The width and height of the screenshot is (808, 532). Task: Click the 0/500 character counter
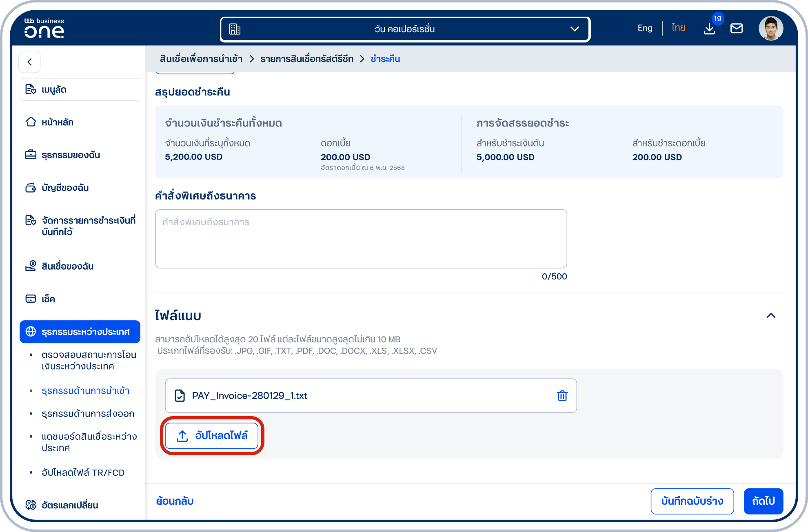coord(554,276)
